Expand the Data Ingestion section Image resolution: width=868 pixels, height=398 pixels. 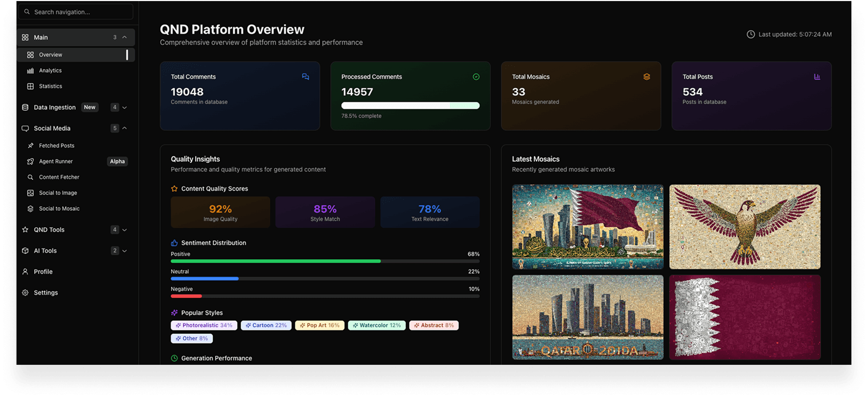point(124,107)
